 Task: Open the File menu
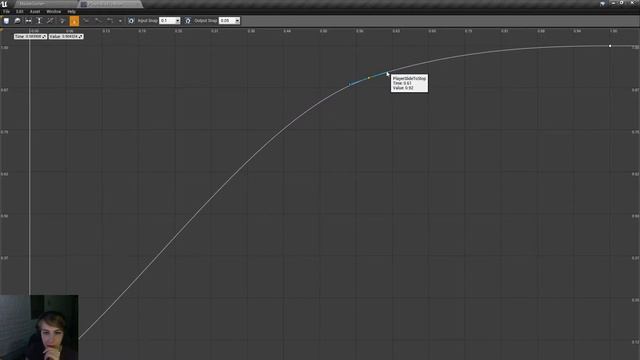[x=7, y=11]
